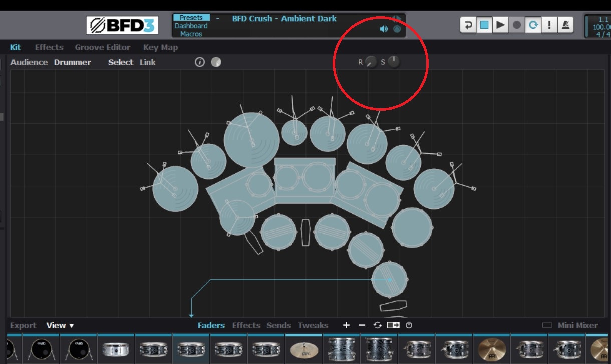Add a channel with the plus icon
Viewport: 611px width, 364px height.
346,325
